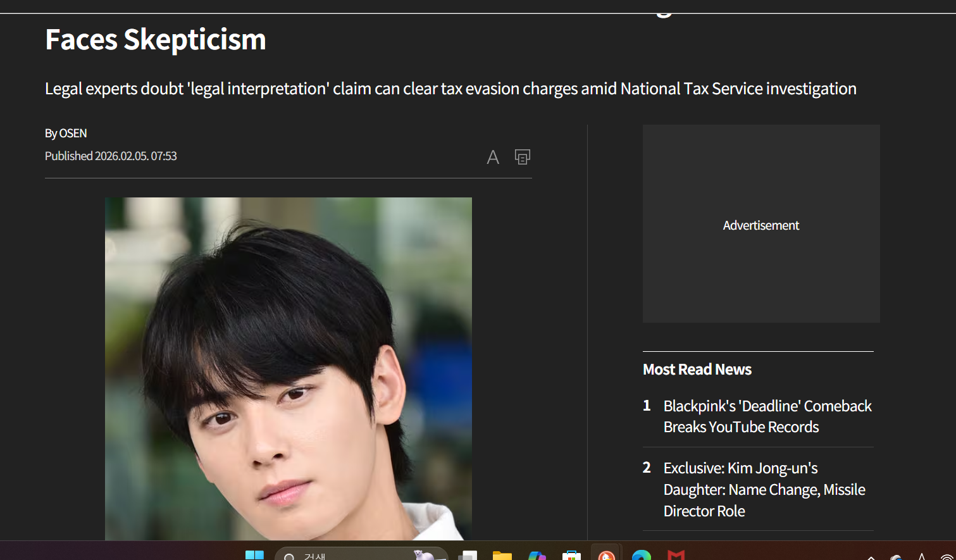Open the red M app in taskbar

click(x=676, y=556)
